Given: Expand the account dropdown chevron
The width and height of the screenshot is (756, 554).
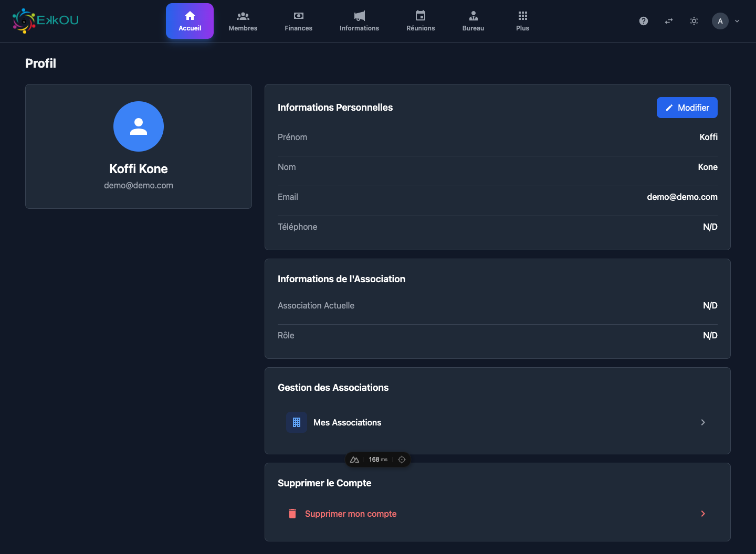Looking at the screenshot, I should pos(737,21).
